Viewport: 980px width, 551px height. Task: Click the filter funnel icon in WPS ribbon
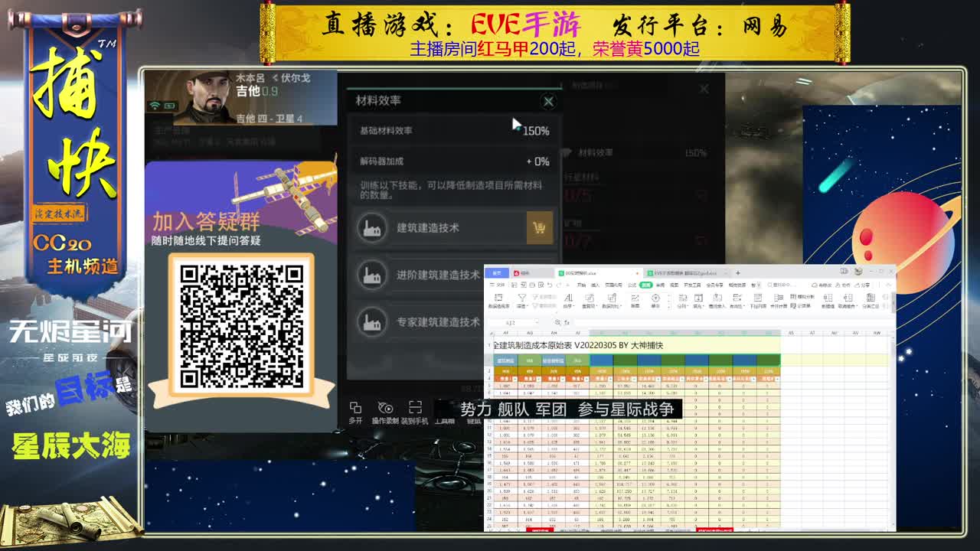click(522, 298)
